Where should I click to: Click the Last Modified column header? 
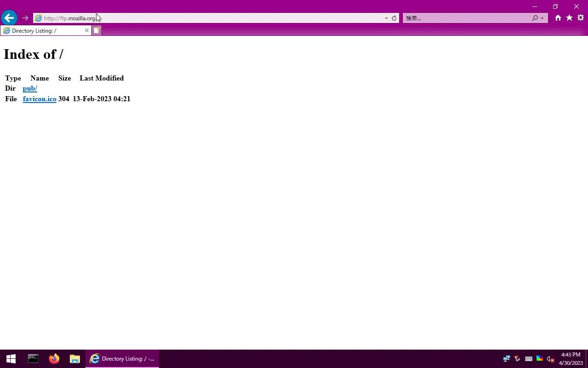(x=102, y=78)
